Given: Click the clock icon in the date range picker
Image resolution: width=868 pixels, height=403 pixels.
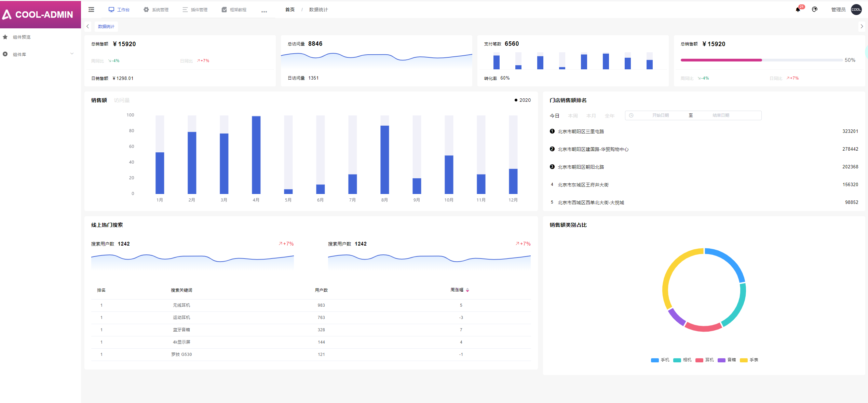Looking at the screenshot, I should click(x=631, y=115).
